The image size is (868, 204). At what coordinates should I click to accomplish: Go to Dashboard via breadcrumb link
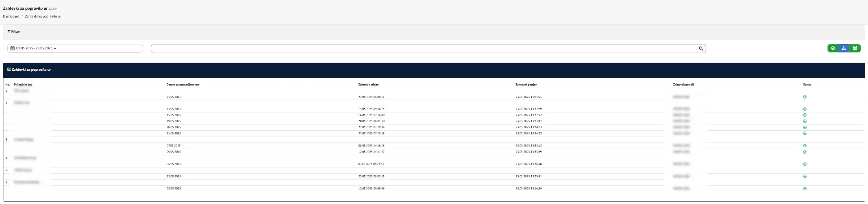pos(11,17)
